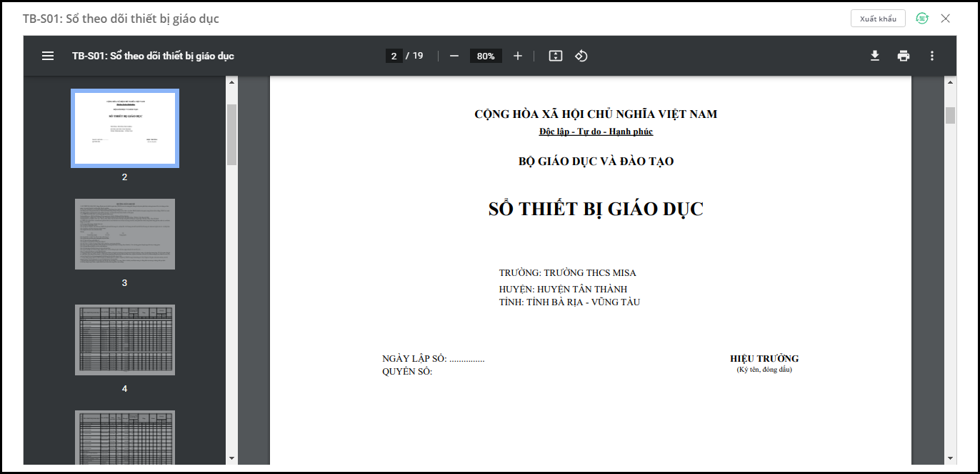Image resolution: width=980 pixels, height=474 pixels.
Task: Click the zoom in plus icon
Action: coord(518,56)
